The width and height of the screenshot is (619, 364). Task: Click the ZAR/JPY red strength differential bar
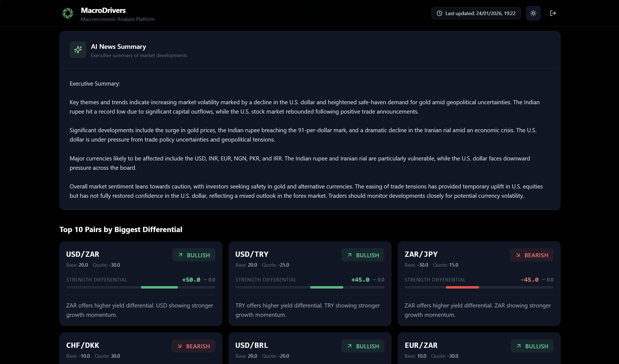[462, 287]
